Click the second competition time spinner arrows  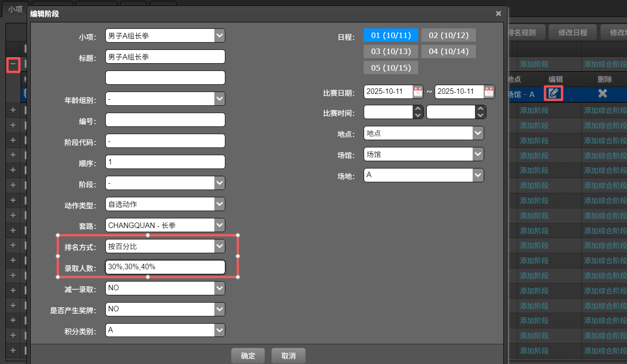[x=480, y=112]
